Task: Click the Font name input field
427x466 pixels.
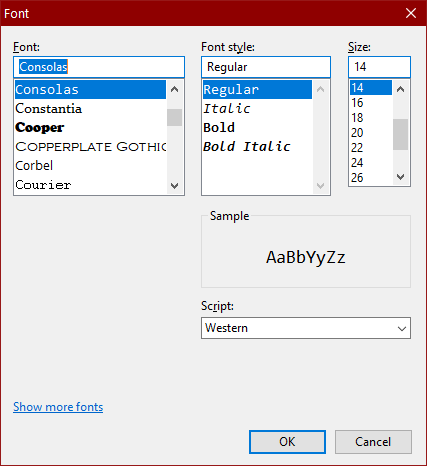Action: point(99,67)
